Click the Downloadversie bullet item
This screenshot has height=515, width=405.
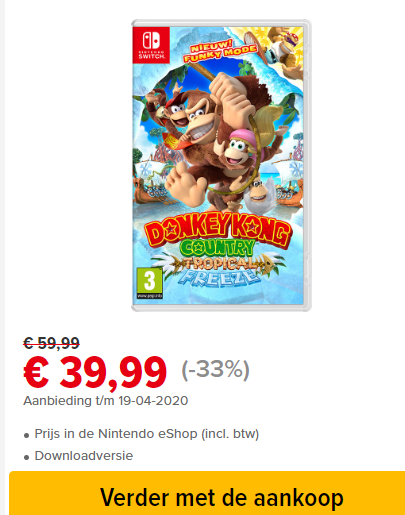(x=84, y=456)
